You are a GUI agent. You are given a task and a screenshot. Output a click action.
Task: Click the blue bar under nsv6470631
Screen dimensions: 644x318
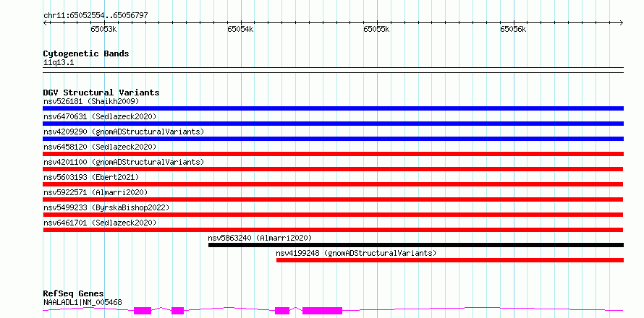pyautogui.click(x=333, y=124)
